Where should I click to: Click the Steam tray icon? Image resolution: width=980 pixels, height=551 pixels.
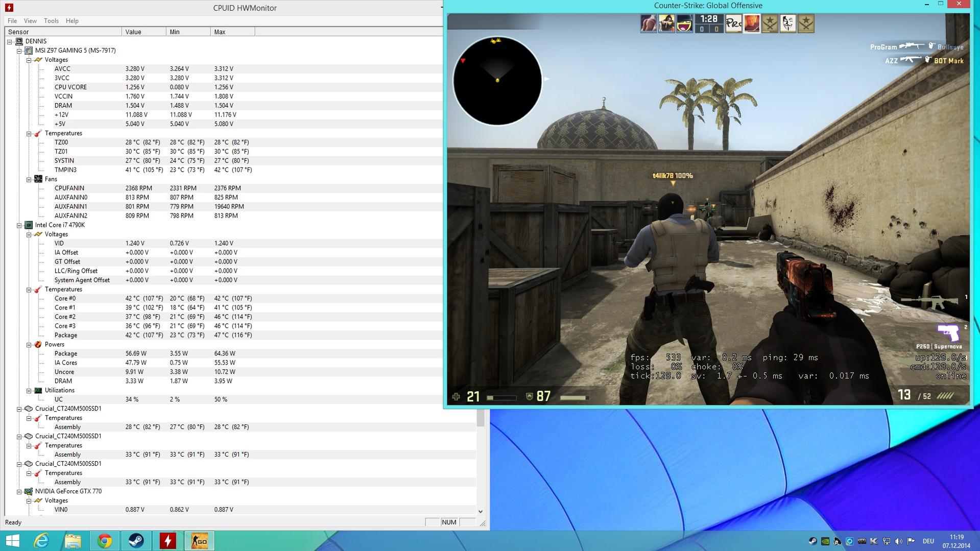(812, 541)
